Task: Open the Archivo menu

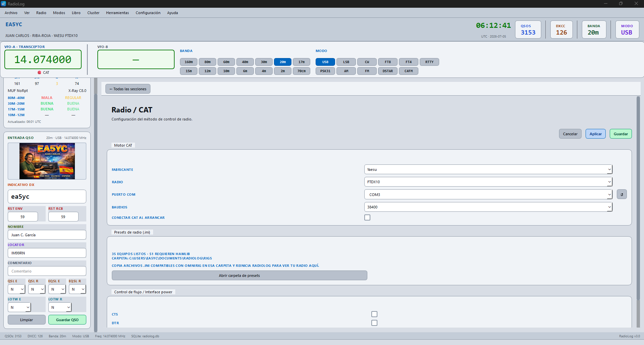Action: [11, 13]
